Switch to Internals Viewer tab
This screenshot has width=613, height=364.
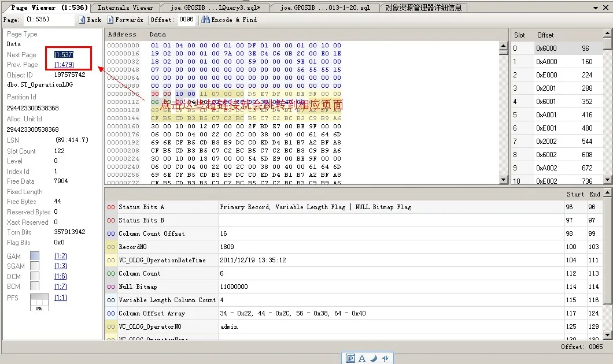(125, 8)
